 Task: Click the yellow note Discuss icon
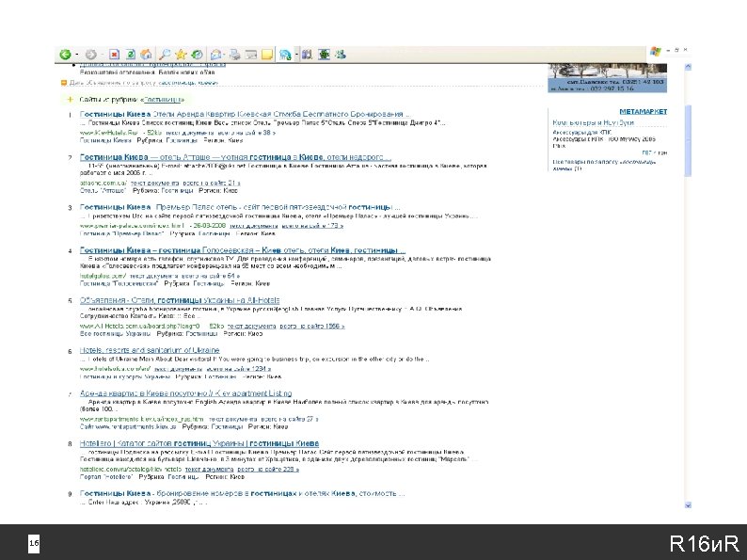[267, 55]
